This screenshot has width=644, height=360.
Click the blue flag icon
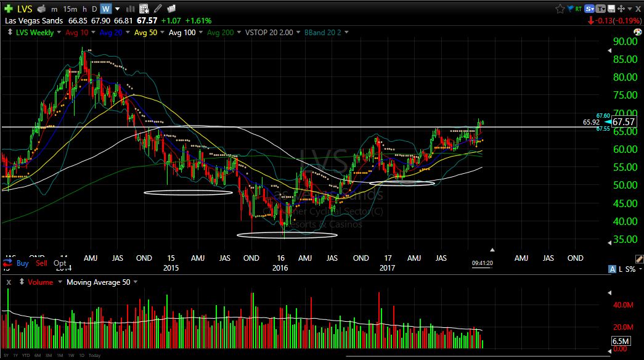pos(571,8)
